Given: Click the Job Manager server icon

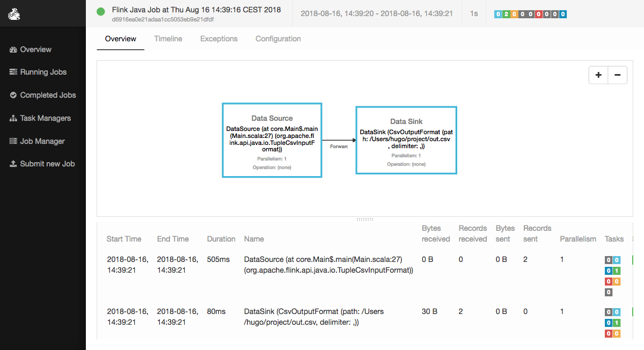Looking at the screenshot, I should coord(13,141).
